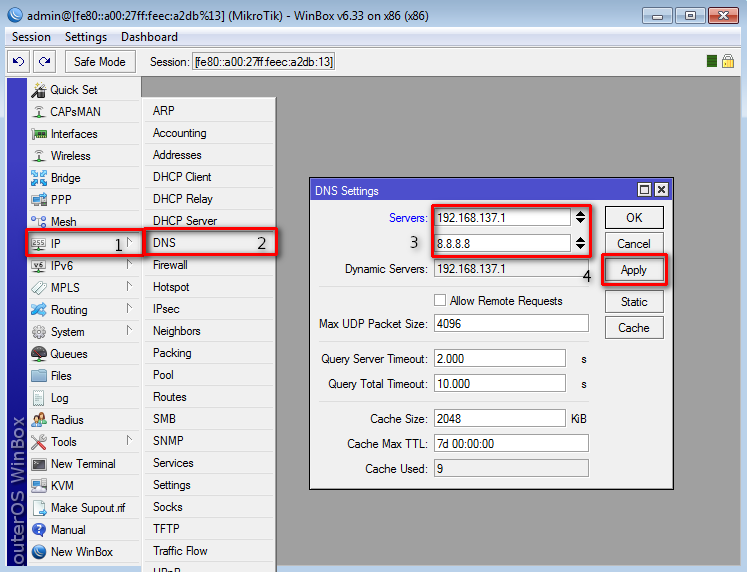Open the Dashboard menu
Screen dimensions: 747x572
point(149,37)
